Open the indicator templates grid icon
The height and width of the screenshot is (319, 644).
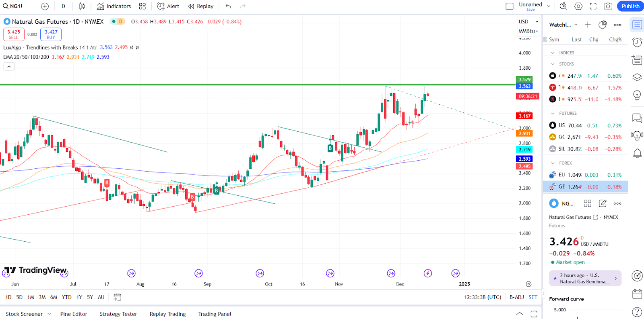(x=142, y=6)
